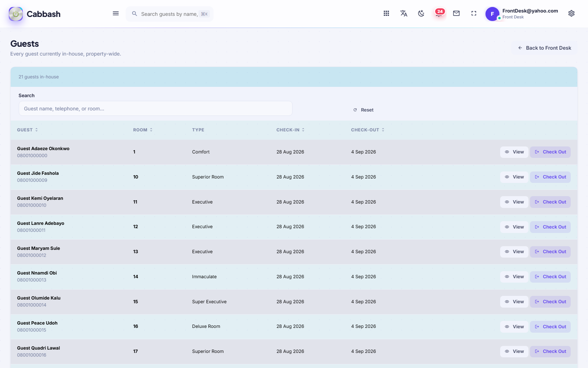
Task: Open the mail envelope icon
Action: [456, 14]
